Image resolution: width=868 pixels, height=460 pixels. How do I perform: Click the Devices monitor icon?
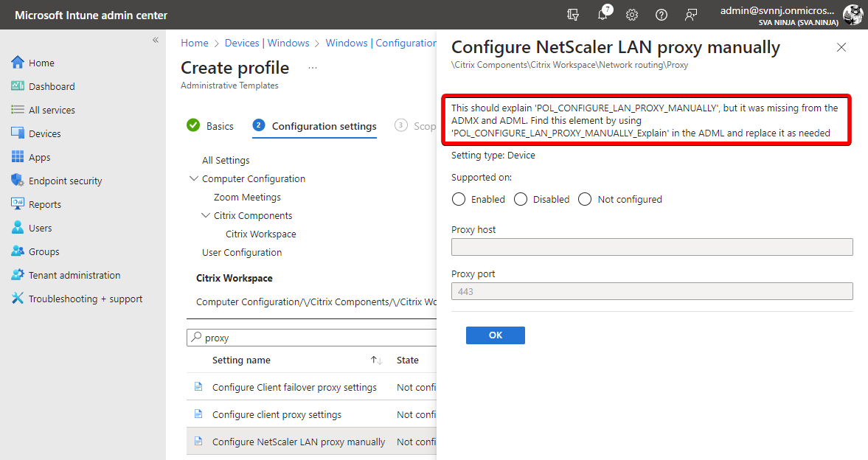click(18, 133)
